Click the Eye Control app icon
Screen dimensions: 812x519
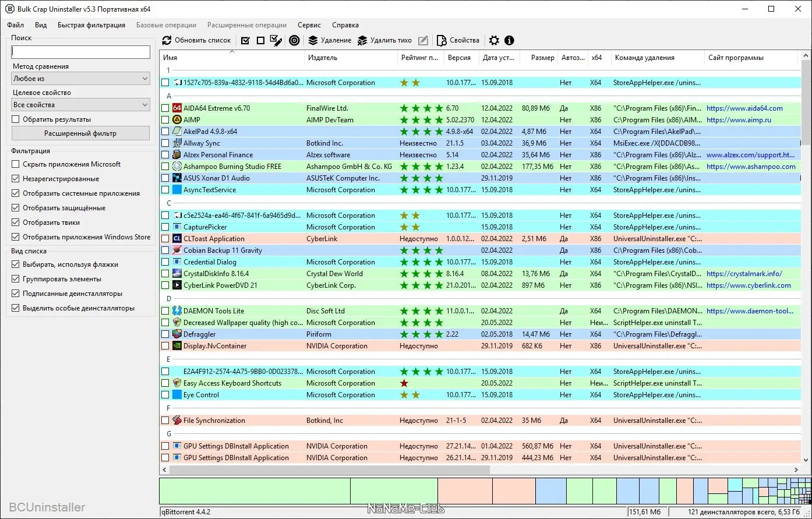[177, 395]
